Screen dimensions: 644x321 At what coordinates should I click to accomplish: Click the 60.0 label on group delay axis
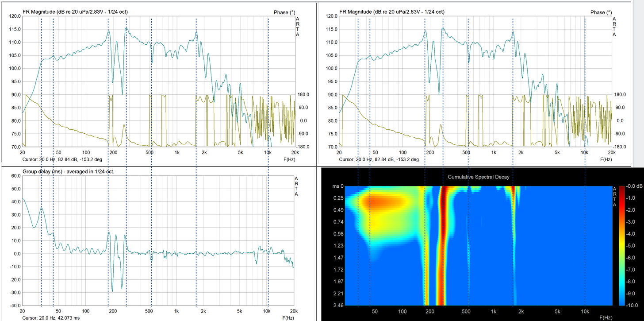coord(15,176)
